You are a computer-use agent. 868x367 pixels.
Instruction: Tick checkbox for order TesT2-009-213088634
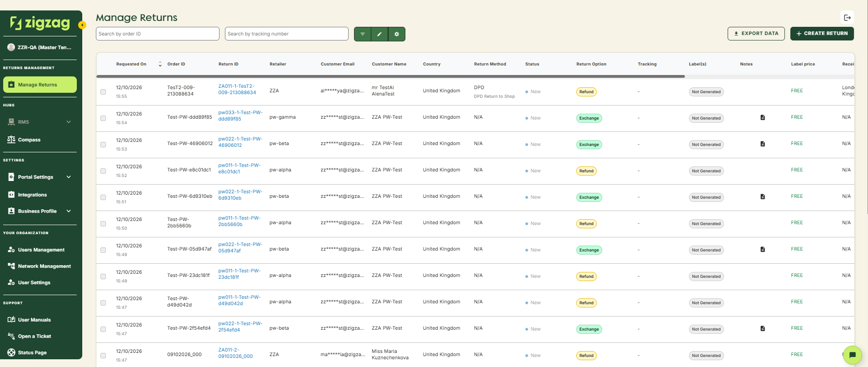[x=103, y=92]
